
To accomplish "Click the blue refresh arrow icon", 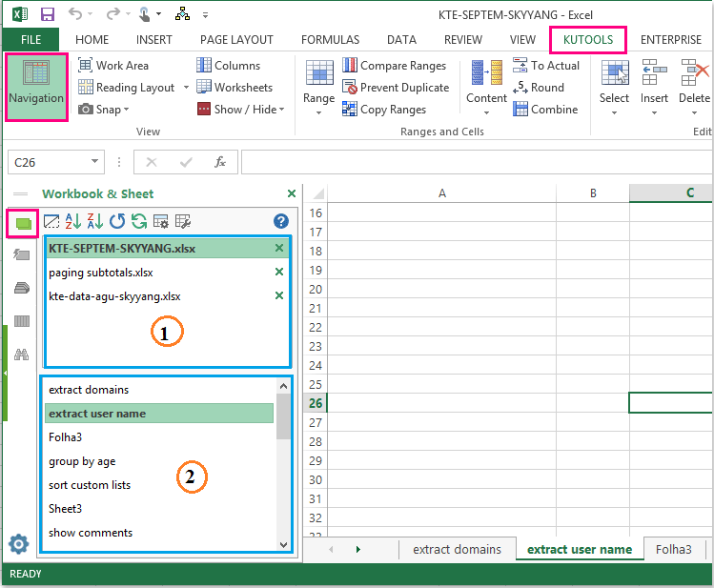I will [117, 221].
